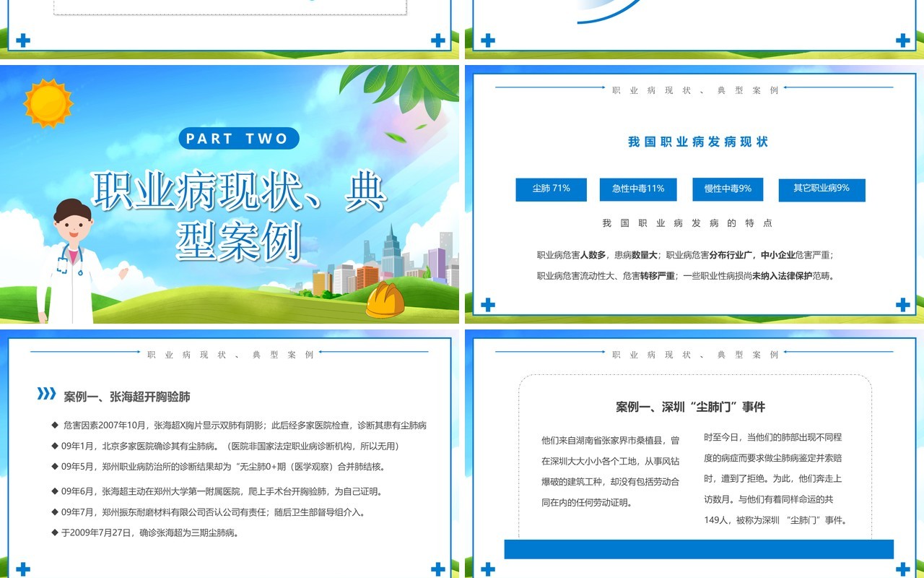The height and width of the screenshot is (578, 924).
Task: Select the paragraph starting 时至今日
Action: click(x=775, y=478)
